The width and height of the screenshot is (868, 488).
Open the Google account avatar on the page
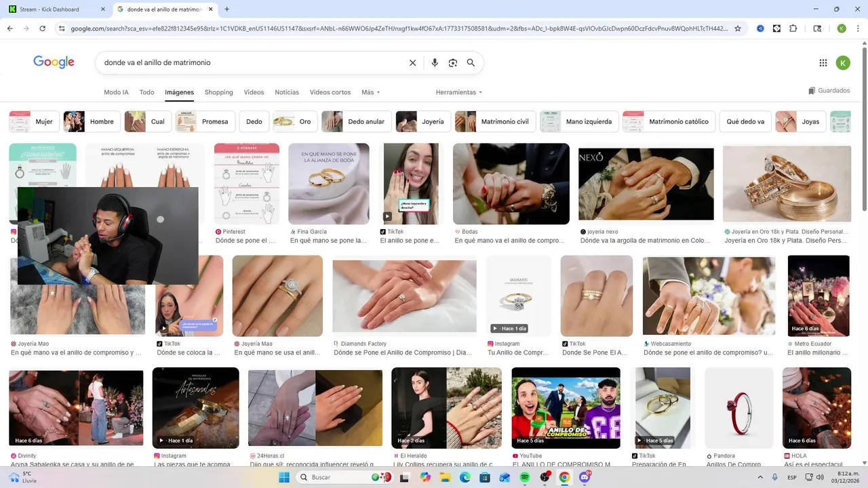coord(843,63)
